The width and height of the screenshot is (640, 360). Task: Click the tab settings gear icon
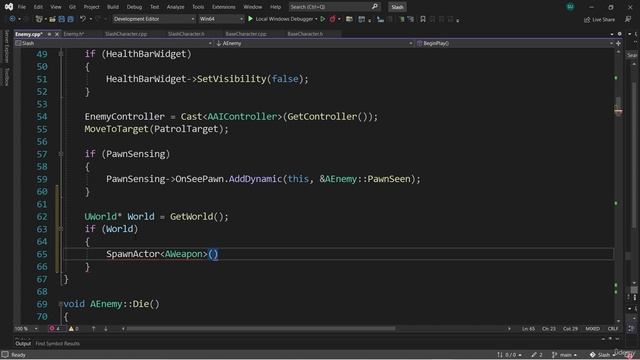coord(620,34)
